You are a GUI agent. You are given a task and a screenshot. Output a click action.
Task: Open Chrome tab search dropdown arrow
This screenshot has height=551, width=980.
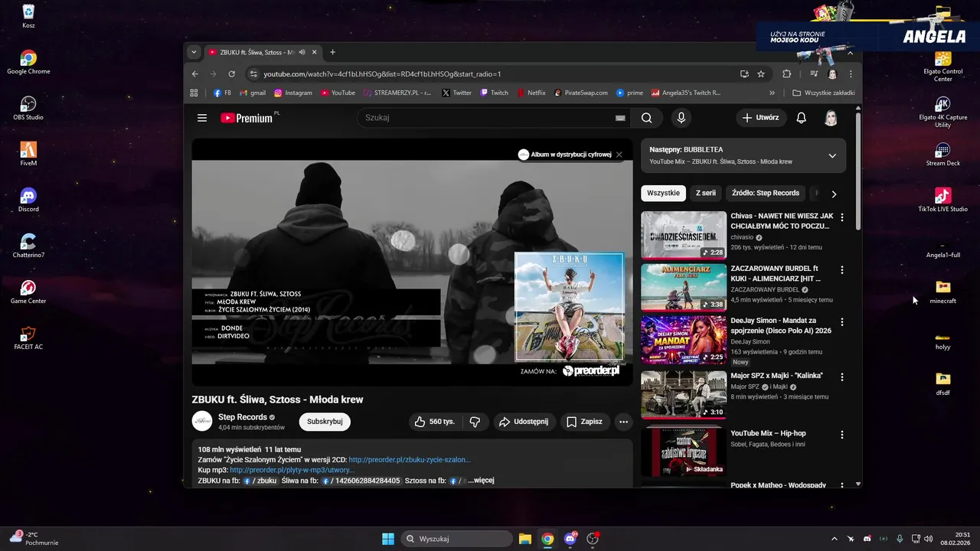pos(194,52)
